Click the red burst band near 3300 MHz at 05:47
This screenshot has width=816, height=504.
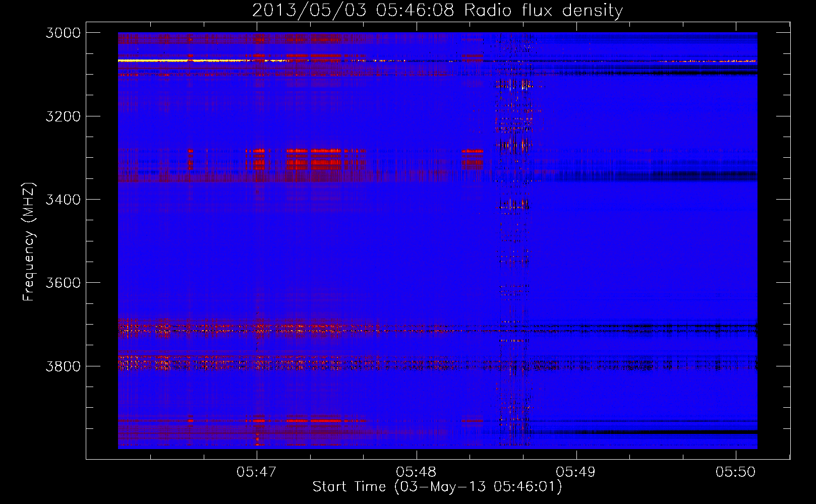[x=259, y=158]
